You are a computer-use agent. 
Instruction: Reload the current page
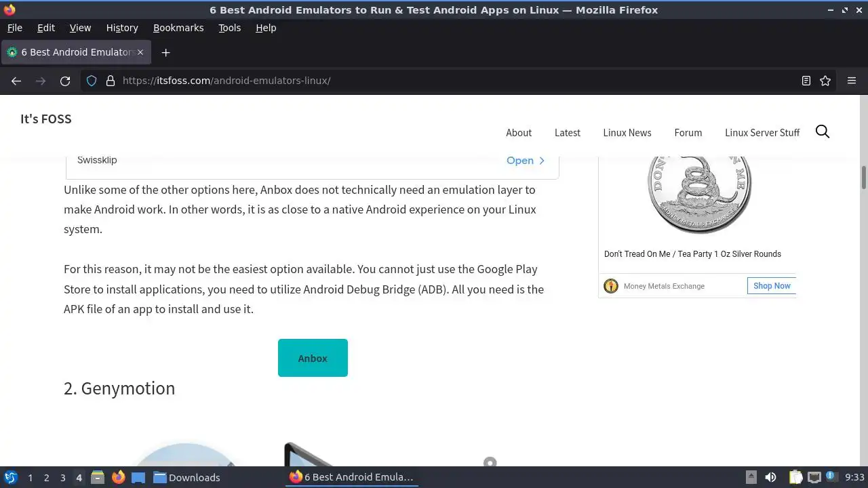(x=65, y=81)
